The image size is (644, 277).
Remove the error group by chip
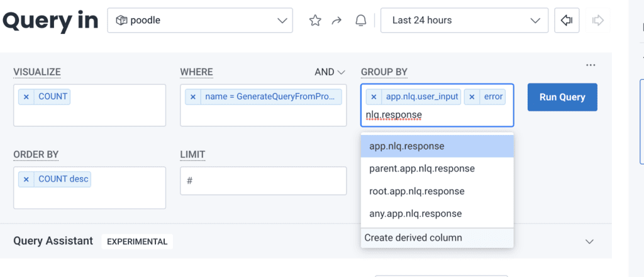point(472,97)
